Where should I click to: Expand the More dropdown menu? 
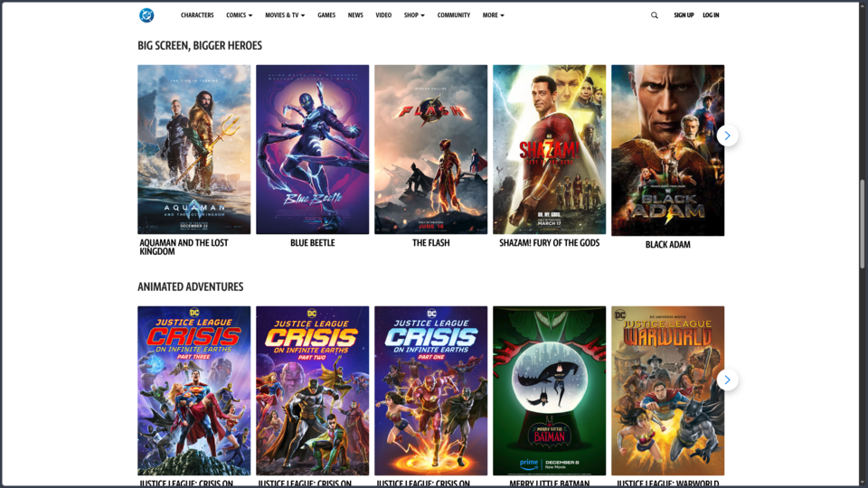pyautogui.click(x=494, y=15)
